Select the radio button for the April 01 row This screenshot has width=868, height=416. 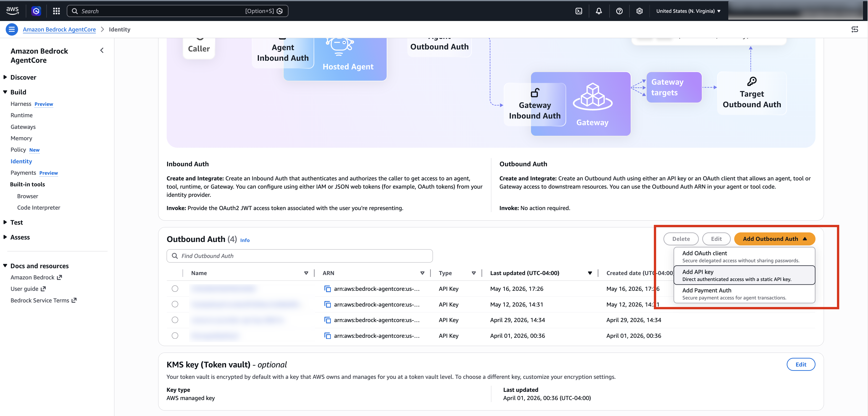pyautogui.click(x=175, y=335)
